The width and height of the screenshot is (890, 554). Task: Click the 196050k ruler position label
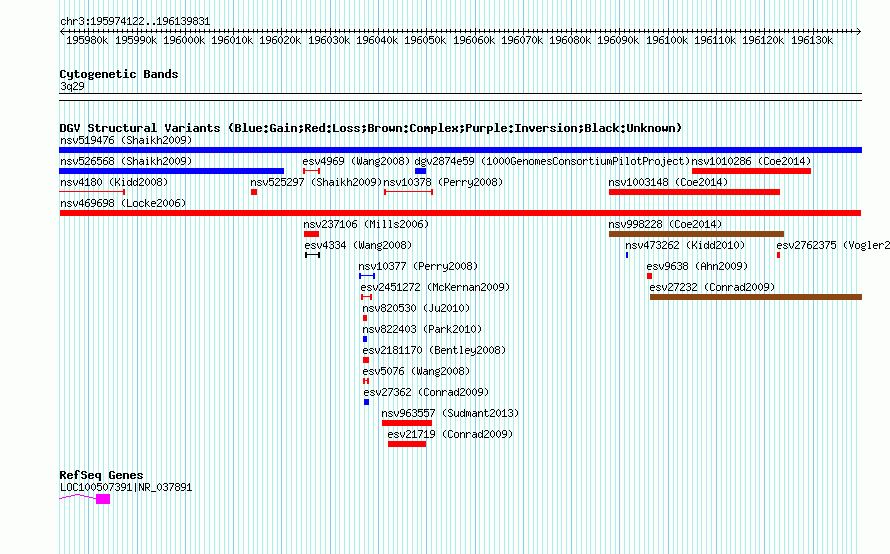[x=425, y=40]
